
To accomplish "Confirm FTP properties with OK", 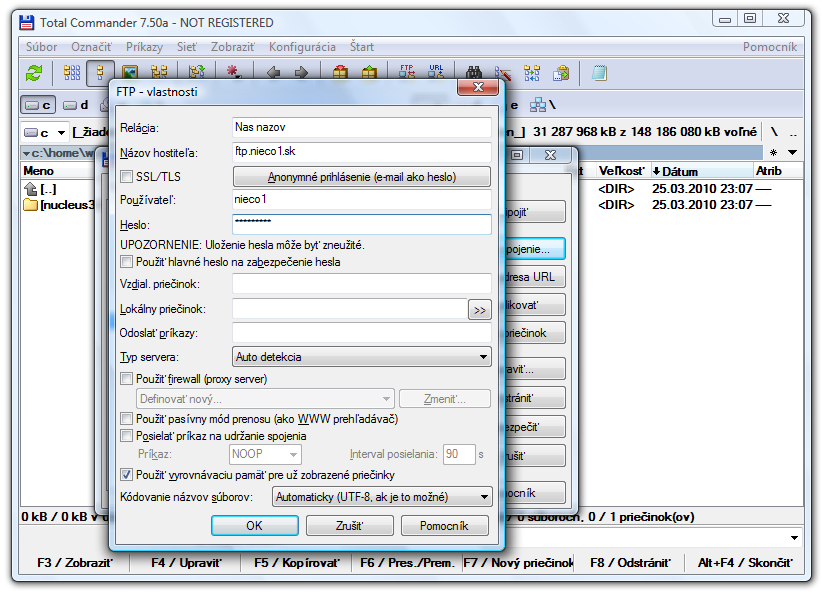I will (255, 525).
